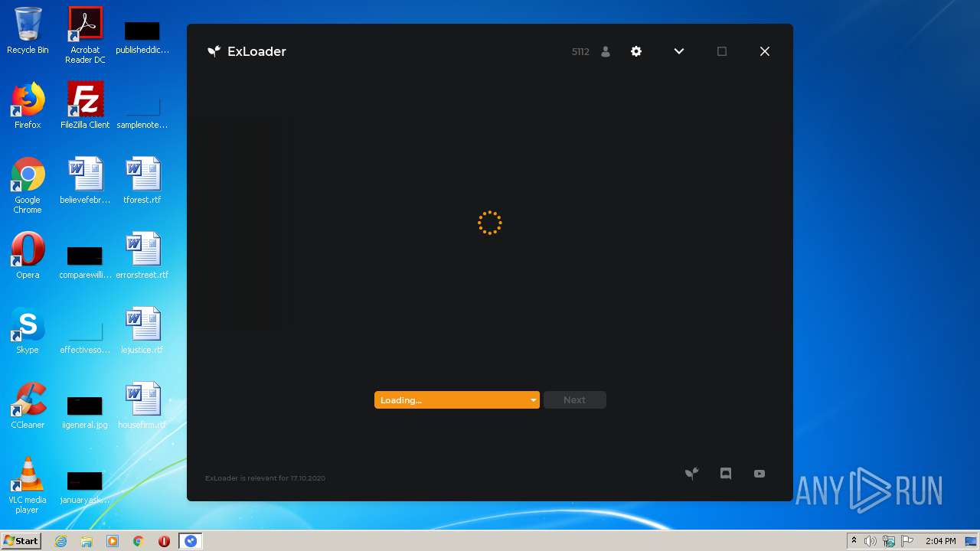The width and height of the screenshot is (980, 551).
Task: Close the ExLoader window
Action: point(765,51)
